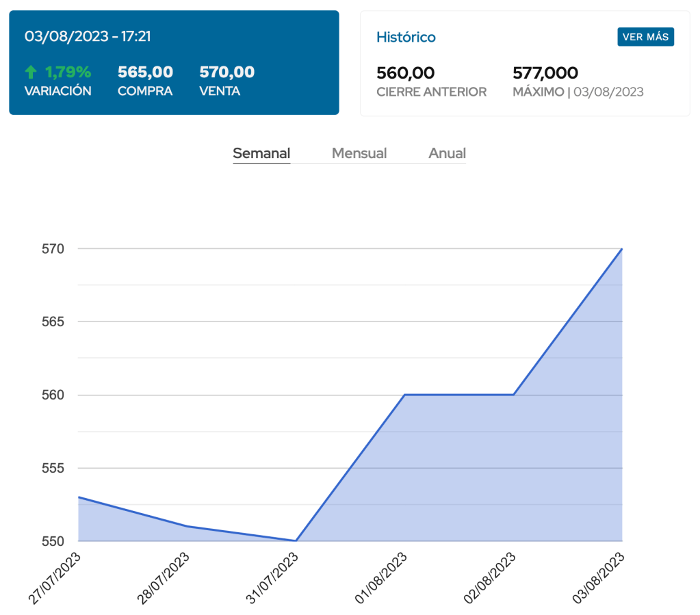Switch to the Semanal tab

[261, 153]
